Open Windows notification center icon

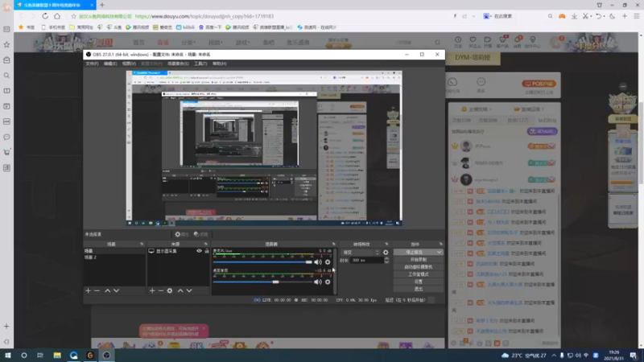[634, 355]
